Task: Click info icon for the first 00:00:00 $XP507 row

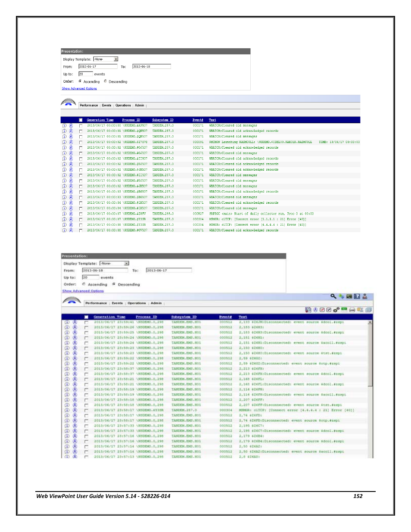Action: [x=64, y=125]
